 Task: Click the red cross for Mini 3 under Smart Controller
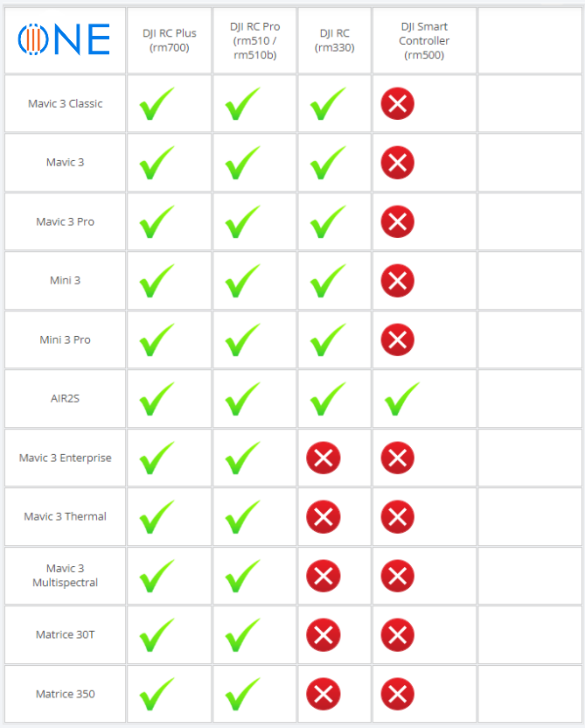[x=398, y=281]
